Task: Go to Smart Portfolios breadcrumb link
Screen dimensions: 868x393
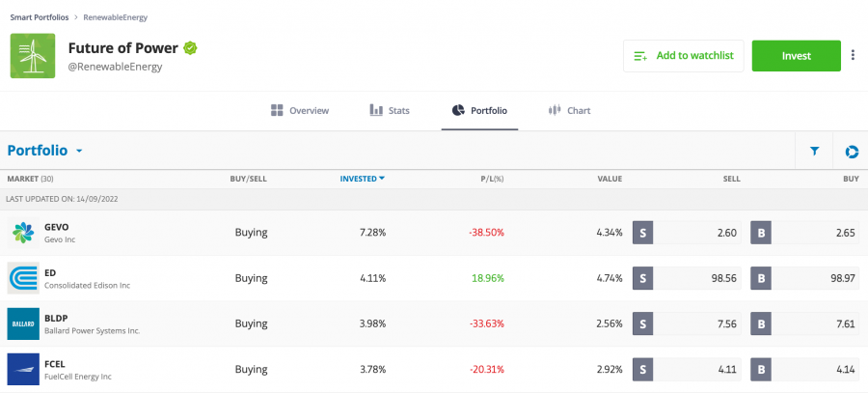Action: [40, 17]
